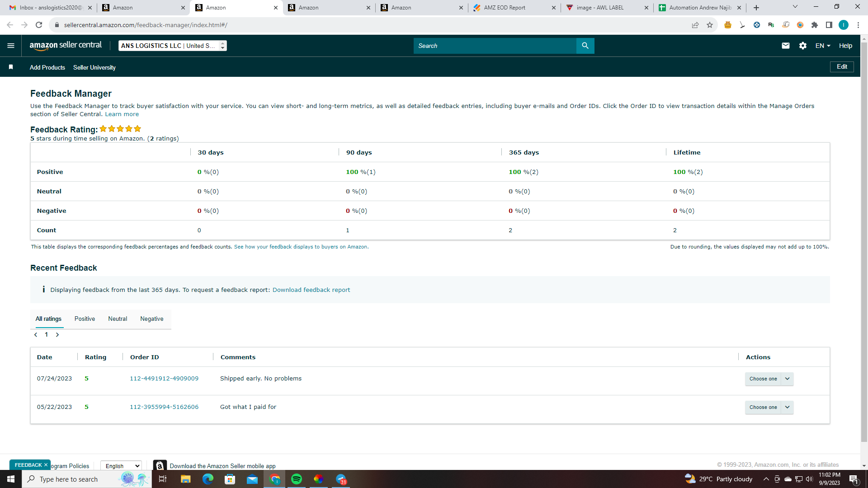Open Task View in the taskbar
The width and height of the screenshot is (868, 488).
point(163,479)
